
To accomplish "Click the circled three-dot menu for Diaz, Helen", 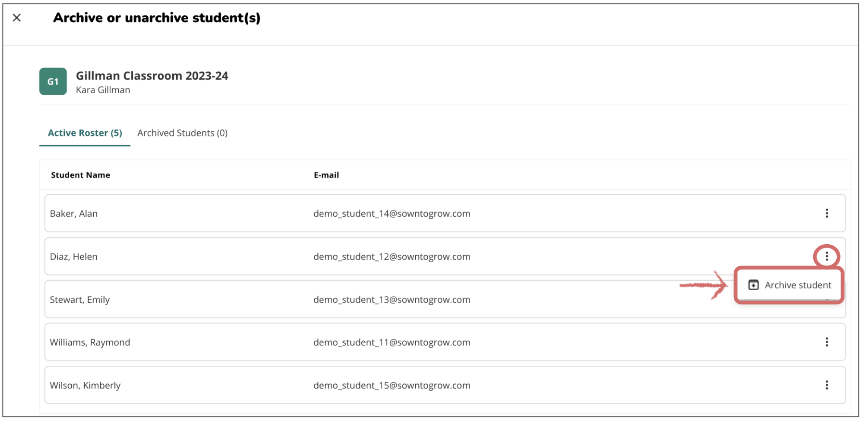I will point(827,256).
